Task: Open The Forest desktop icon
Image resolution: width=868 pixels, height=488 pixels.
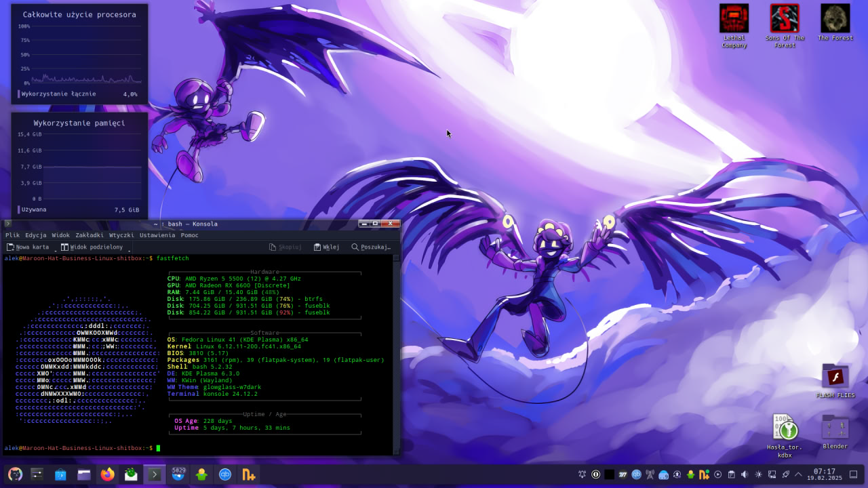Action: (835, 22)
